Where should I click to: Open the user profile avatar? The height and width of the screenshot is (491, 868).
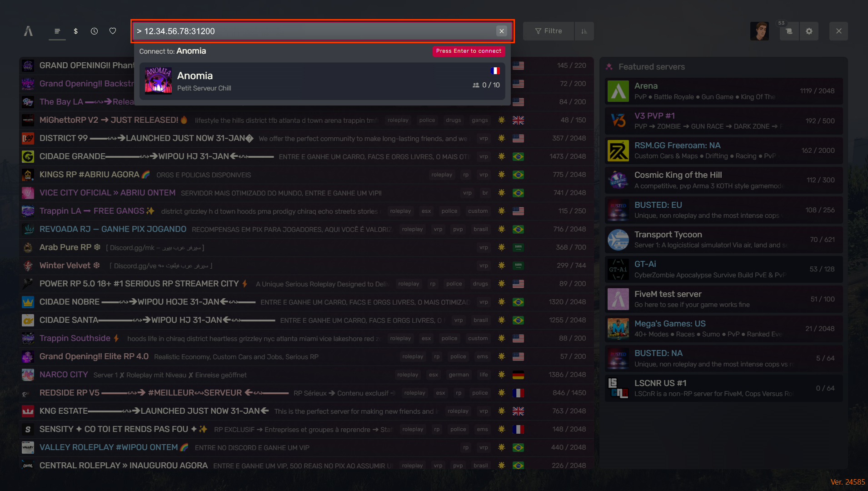(x=759, y=31)
